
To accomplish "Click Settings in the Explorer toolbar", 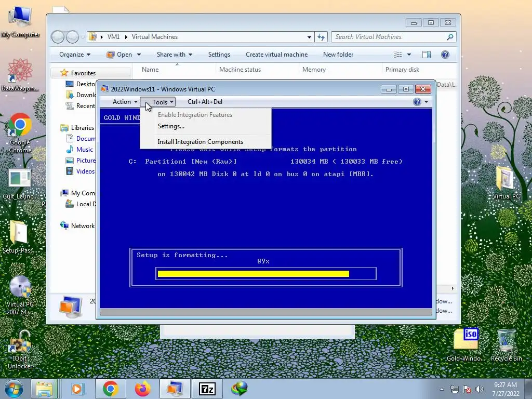I will tap(219, 54).
